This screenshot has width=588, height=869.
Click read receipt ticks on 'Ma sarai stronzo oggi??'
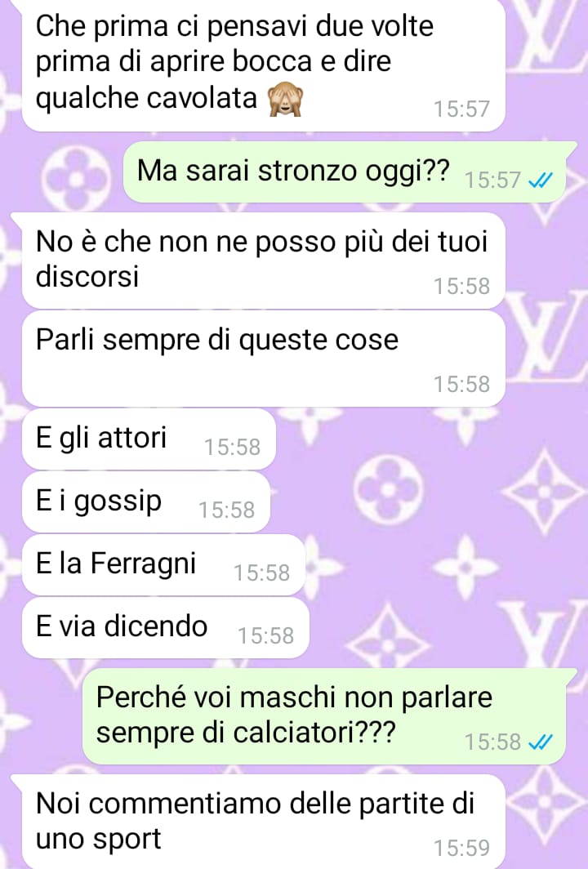click(541, 180)
